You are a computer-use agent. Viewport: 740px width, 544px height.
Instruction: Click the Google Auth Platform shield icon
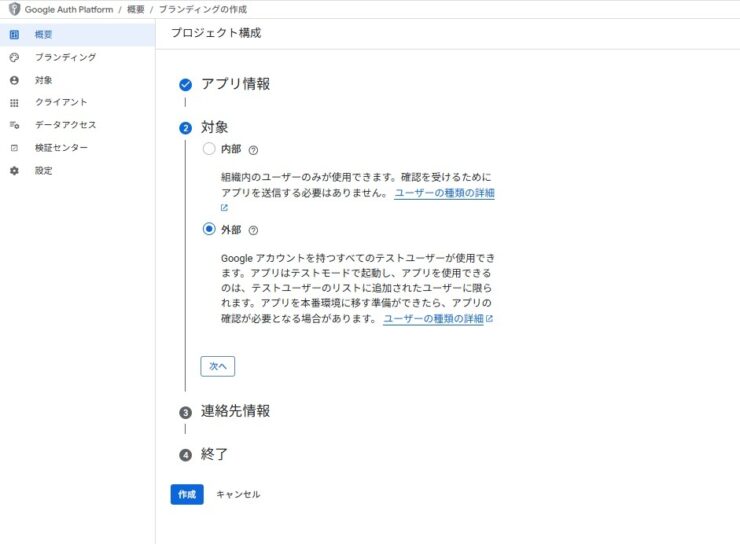click(x=14, y=9)
